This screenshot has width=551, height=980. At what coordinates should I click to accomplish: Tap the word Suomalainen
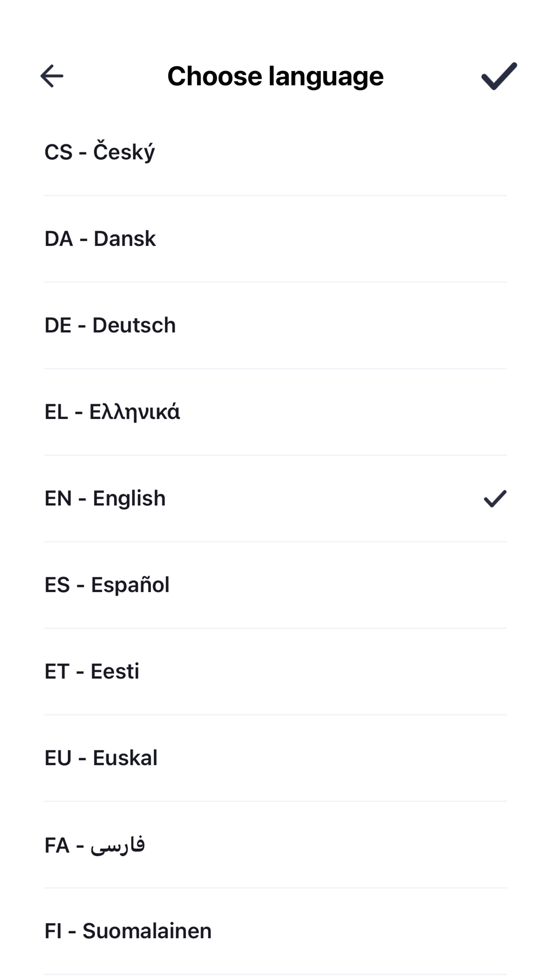(x=147, y=931)
